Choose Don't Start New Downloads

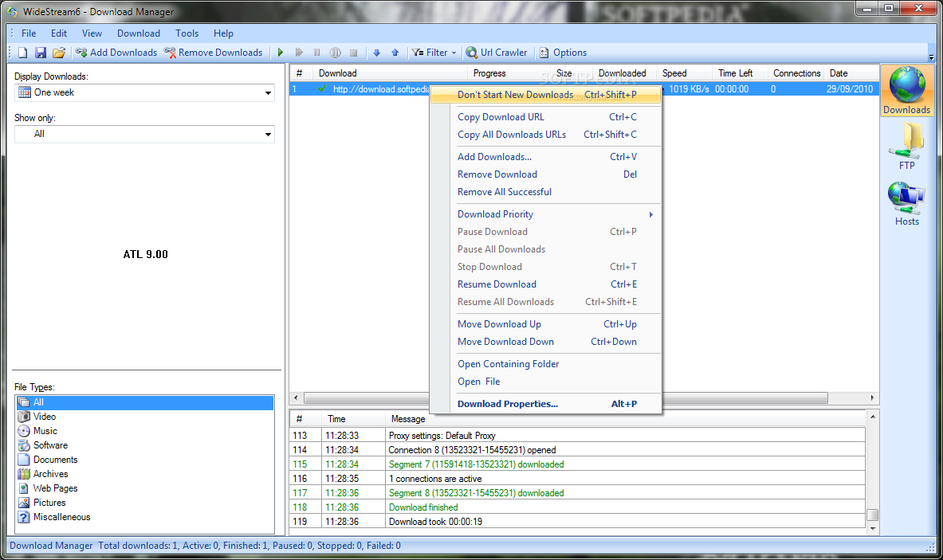(546, 95)
